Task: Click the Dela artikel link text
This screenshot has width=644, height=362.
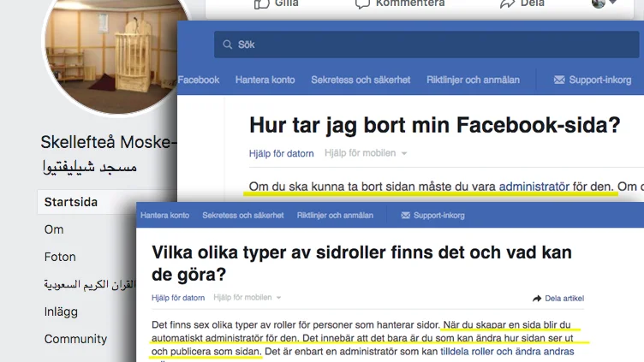Action: (x=563, y=299)
